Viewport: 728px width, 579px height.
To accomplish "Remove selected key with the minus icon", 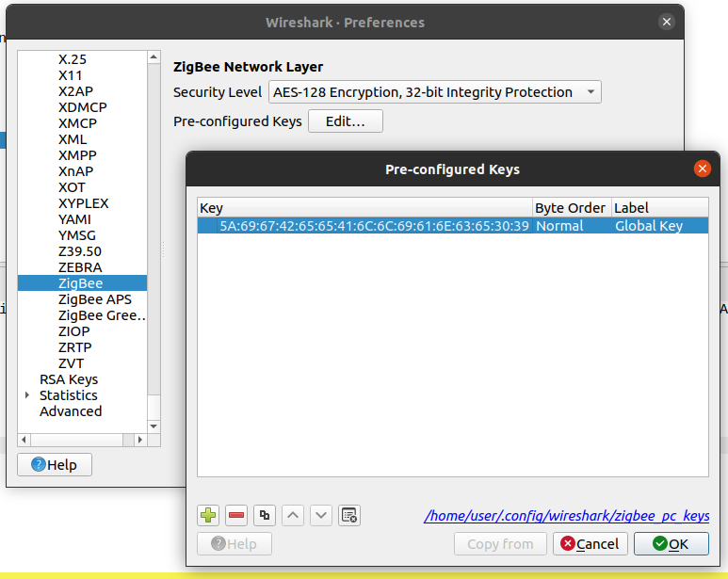I will [x=236, y=515].
